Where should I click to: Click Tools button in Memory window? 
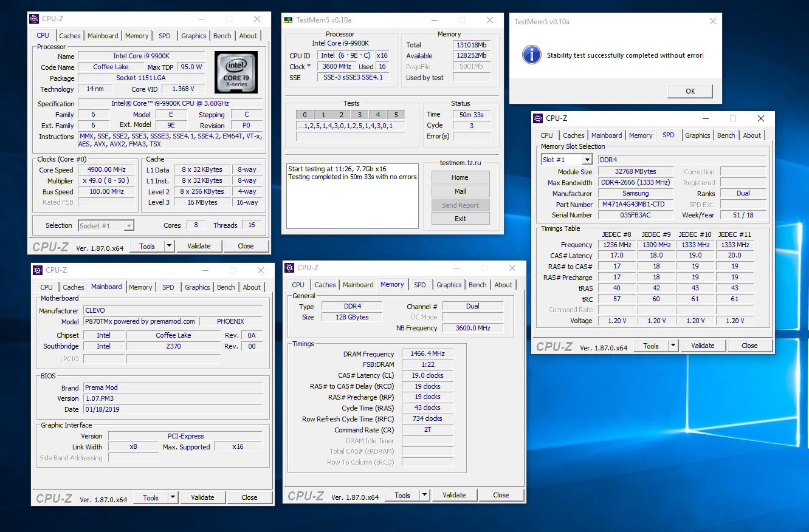tap(402, 495)
